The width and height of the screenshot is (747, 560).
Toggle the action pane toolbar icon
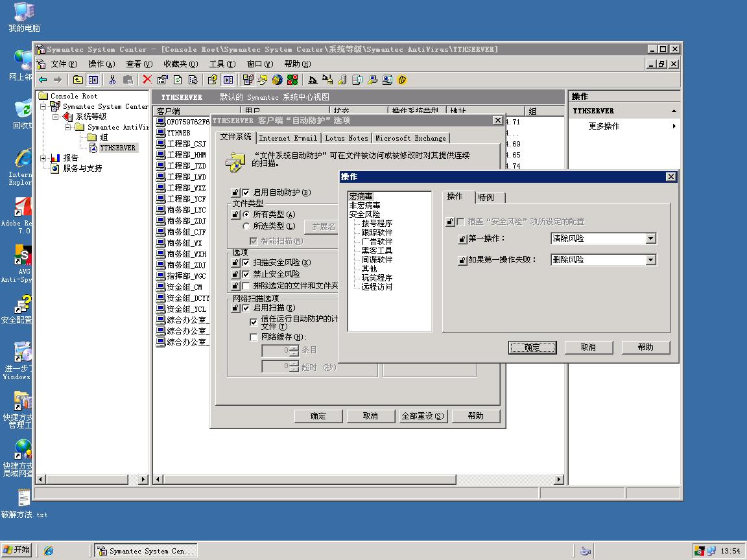click(x=229, y=80)
